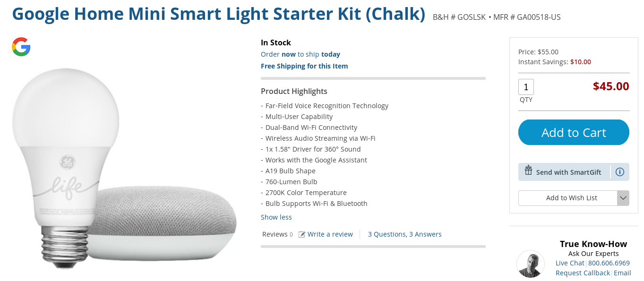This screenshot has height=281, width=644.
Task: Click the chevron on Add to Wish List
Action: [623, 198]
